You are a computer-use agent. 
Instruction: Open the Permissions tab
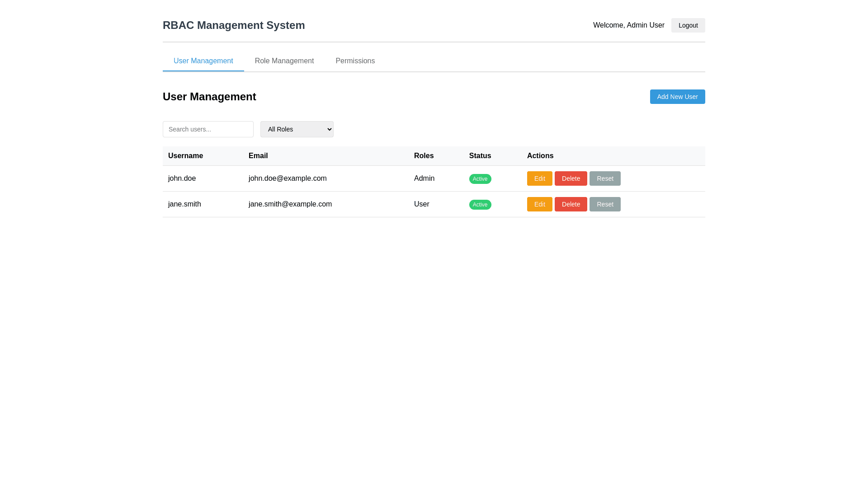[355, 61]
